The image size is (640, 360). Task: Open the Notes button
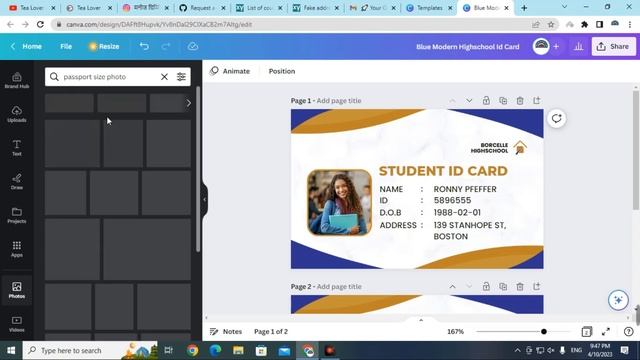tap(226, 332)
